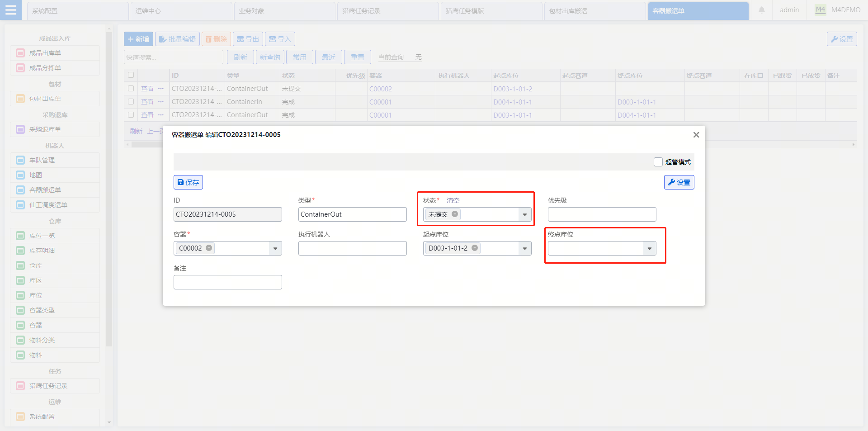Viewport: 868px width, 431px height.
Task: Switch to the 猎鹰任务模版 tab
Action: tap(492, 11)
